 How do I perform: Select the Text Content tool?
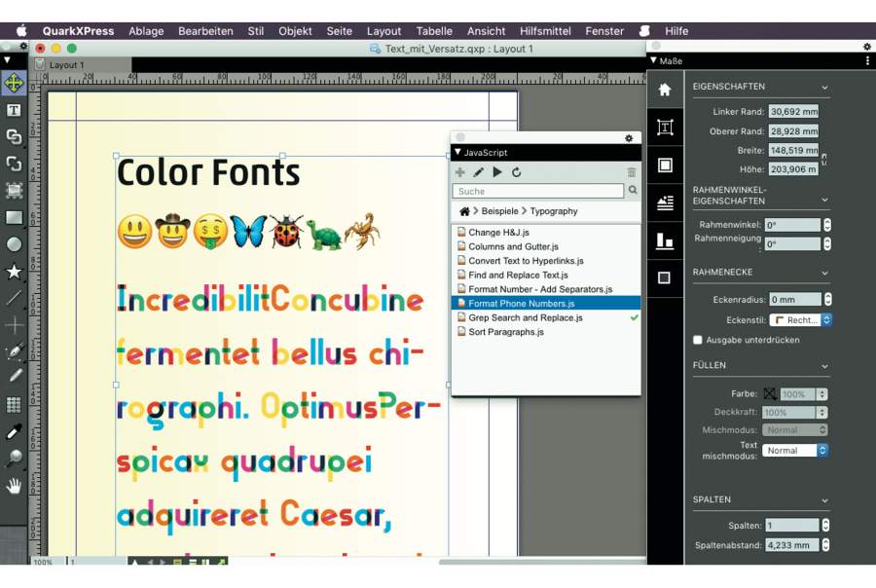pyautogui.click(x=14, y=110)
